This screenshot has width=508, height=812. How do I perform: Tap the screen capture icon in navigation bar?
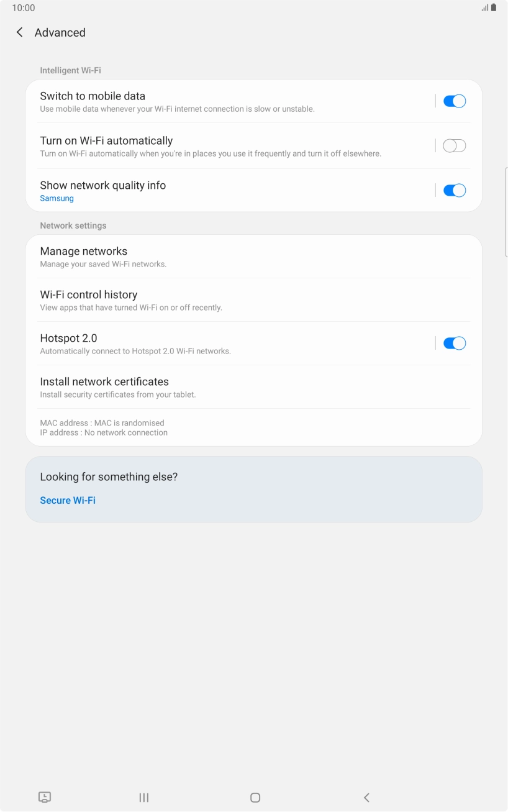tap(45, 797)
